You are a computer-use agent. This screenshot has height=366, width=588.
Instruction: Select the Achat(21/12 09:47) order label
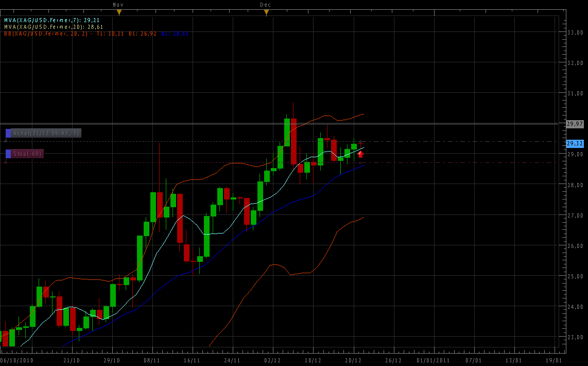46,133
